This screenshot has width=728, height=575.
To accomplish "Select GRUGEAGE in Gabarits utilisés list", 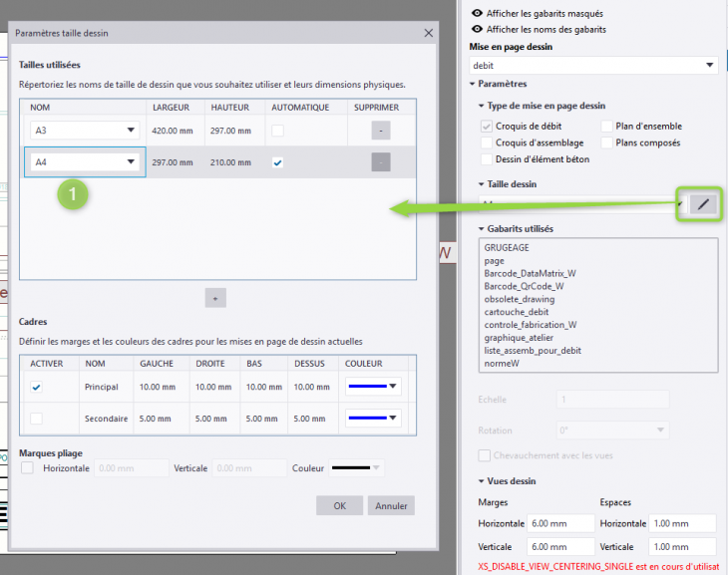I will 507,247.
